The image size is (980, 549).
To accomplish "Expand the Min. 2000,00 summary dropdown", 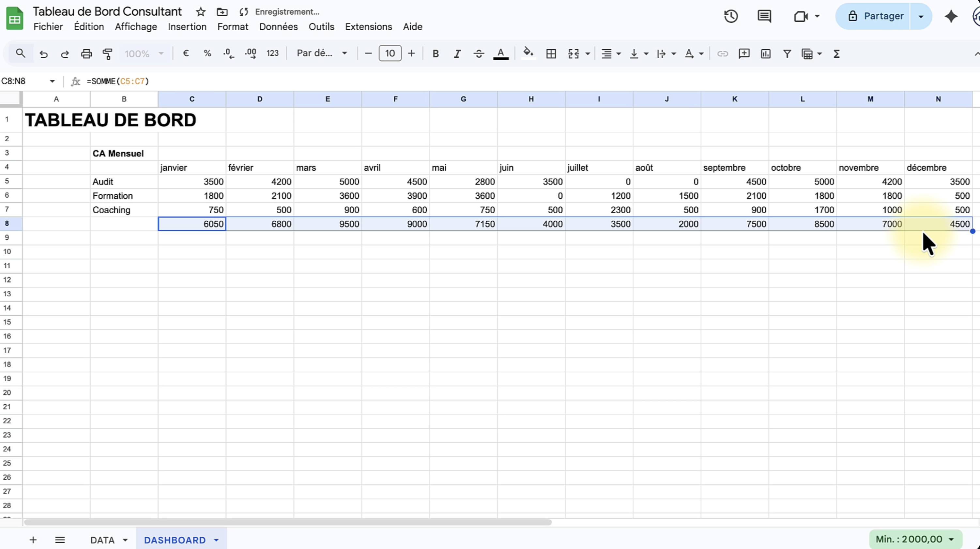I will tap(951, 539).
